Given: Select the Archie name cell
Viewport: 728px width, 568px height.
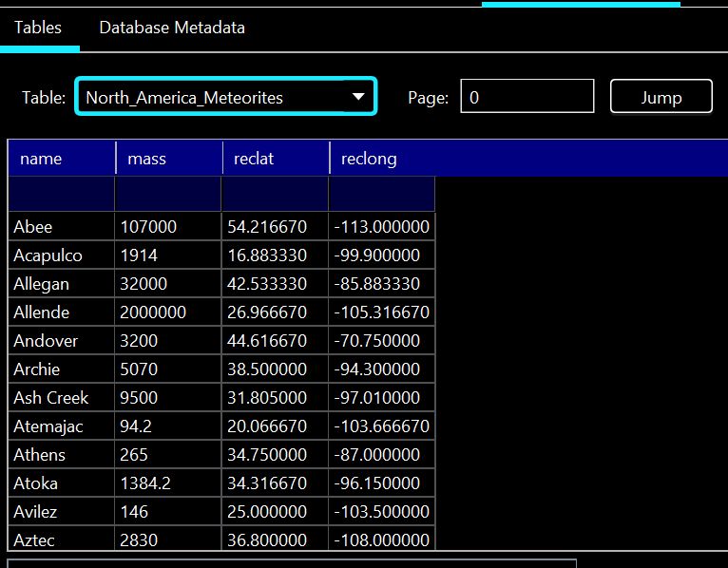Looking at the screenshot, I should (61, 369).
